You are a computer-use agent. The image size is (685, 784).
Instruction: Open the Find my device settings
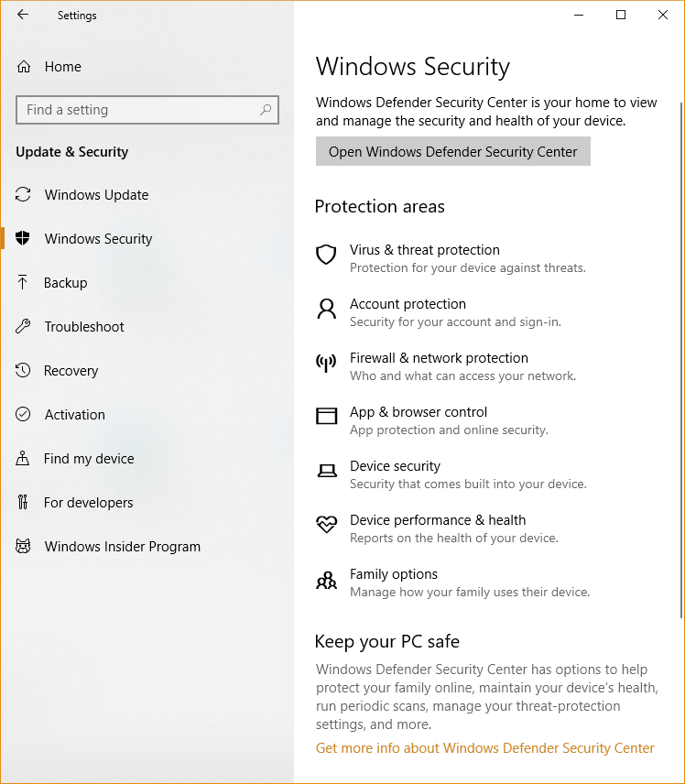[x=89, y=459]
